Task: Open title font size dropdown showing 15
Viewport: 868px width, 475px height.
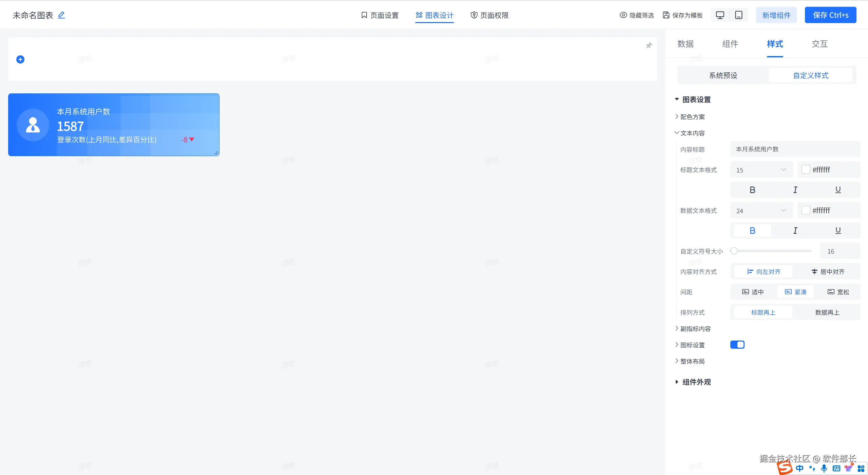Action: pos(761,170)
